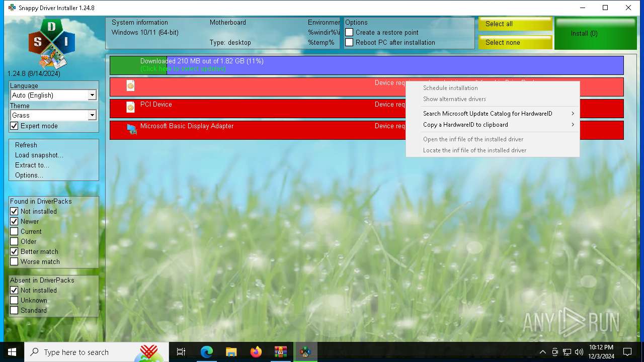Enable Create a restore point
The height and width of the screenshot is (362, 644).
(349, 32)
